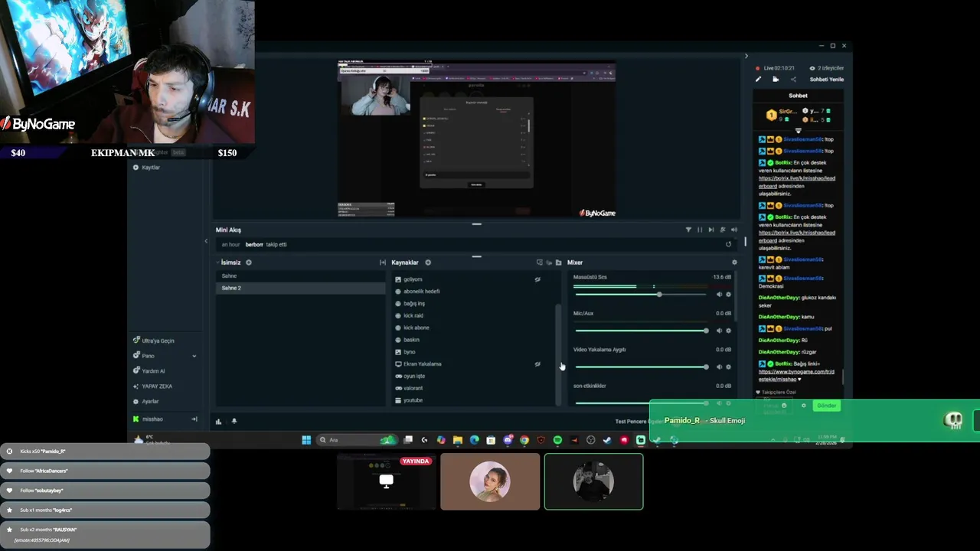This screenshot has height=551, width=980.
Task: Select scene Sahne 2
Action: [300, 288]
